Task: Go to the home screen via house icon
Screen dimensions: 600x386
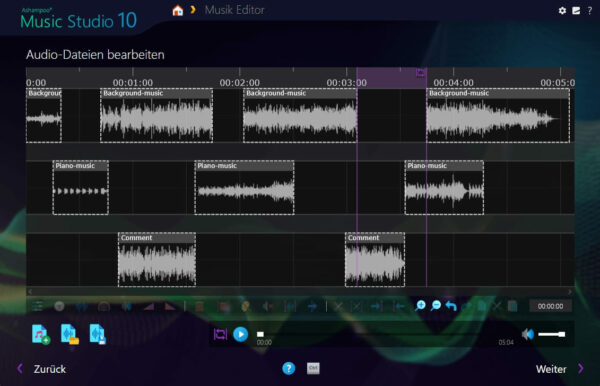Action: pyautogui.click(x=178, y=10)
